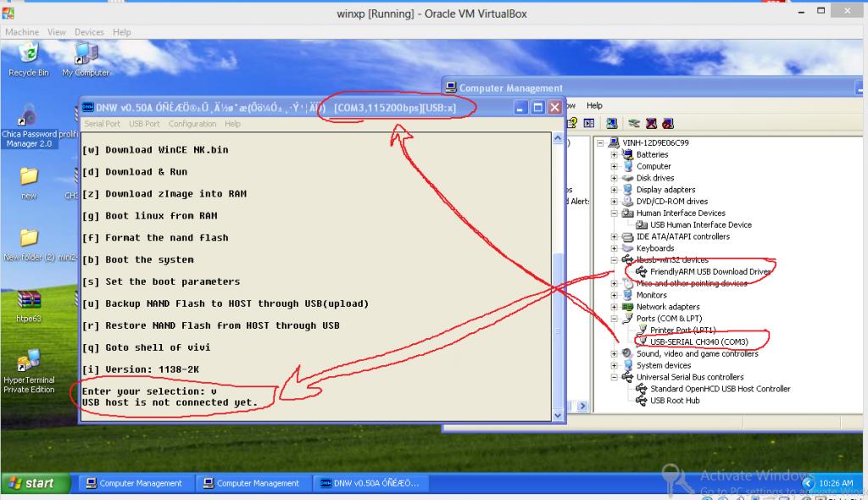Collapse Universal Serial Bus controllers node
868x500 pixels.
[614, 377]
